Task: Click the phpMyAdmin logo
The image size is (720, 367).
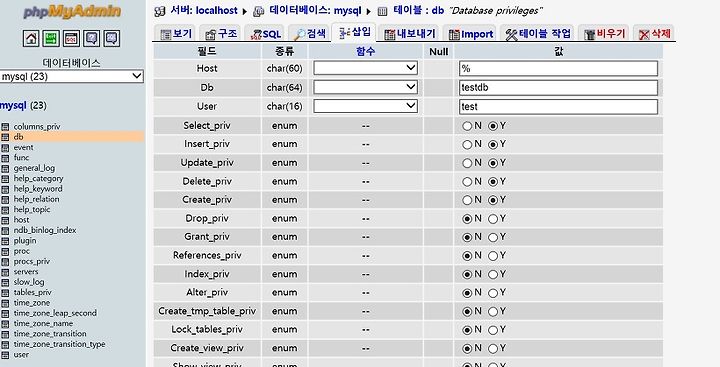Action: 73,11
